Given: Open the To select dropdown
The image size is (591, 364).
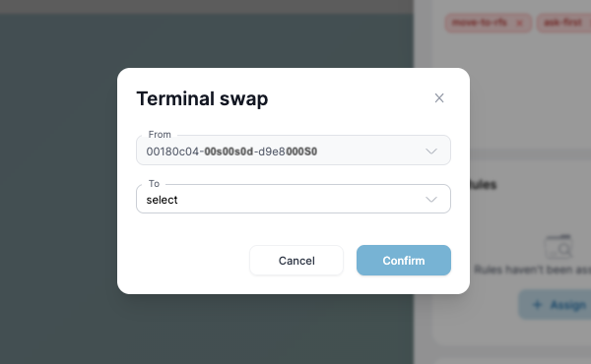Looking at the screenshot, I should [x=294, y=199].
